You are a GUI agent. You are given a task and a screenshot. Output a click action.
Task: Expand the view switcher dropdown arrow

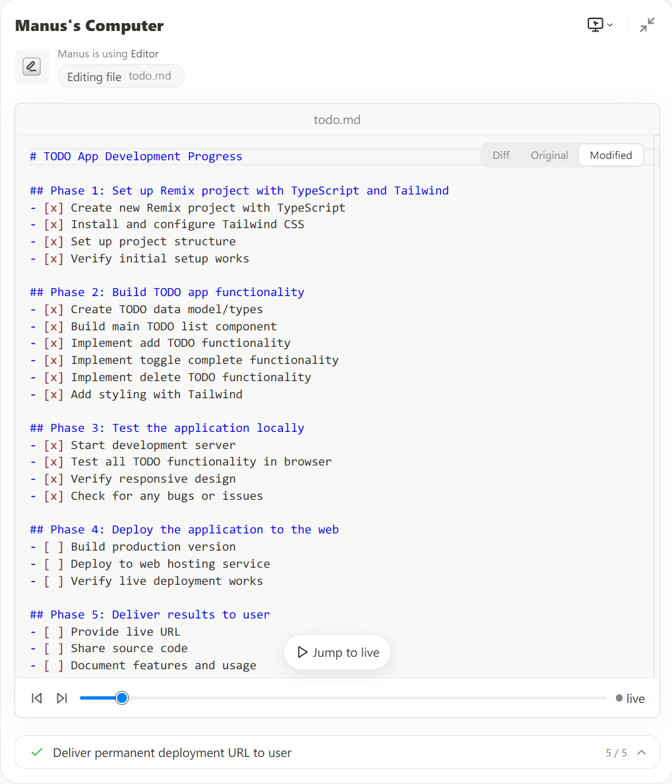610,25
